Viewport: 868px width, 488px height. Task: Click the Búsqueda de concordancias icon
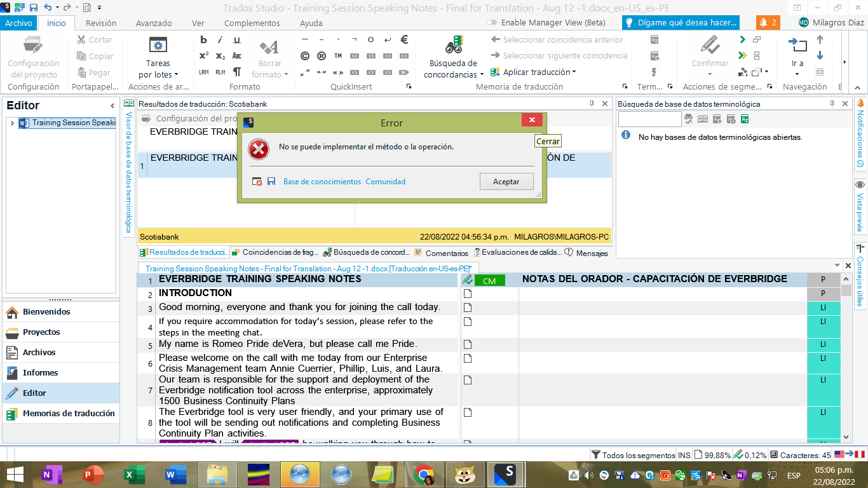tap(453, 46)
